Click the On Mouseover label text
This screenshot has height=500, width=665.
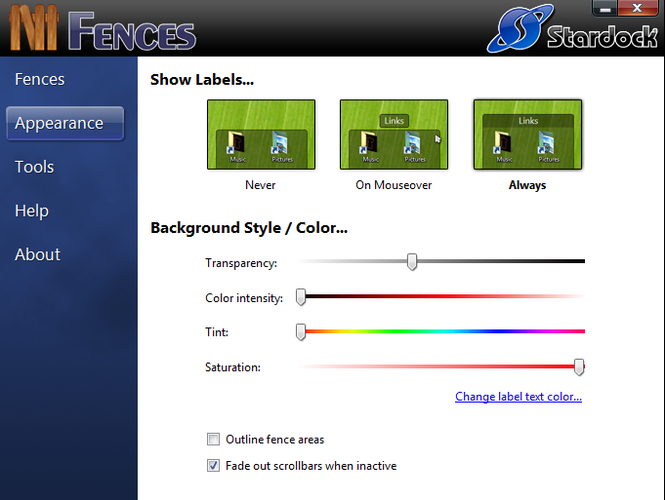tap(394, 185)
